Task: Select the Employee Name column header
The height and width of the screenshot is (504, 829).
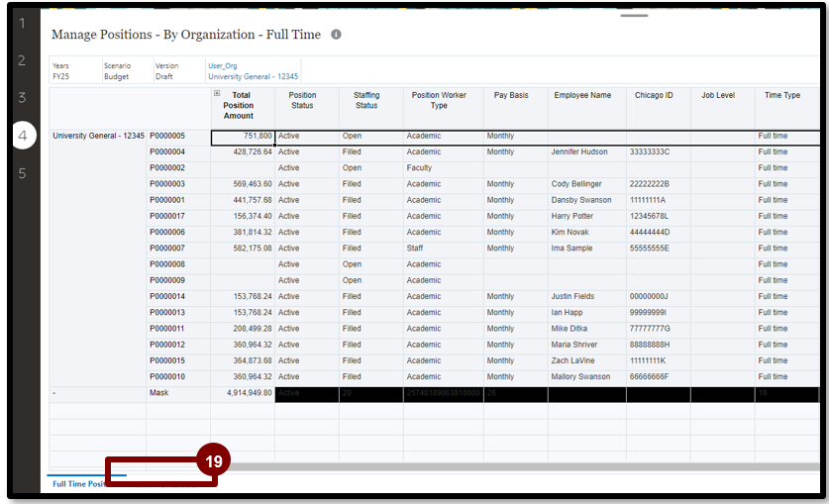Action: pyautogui.click(x=587, y=108)
